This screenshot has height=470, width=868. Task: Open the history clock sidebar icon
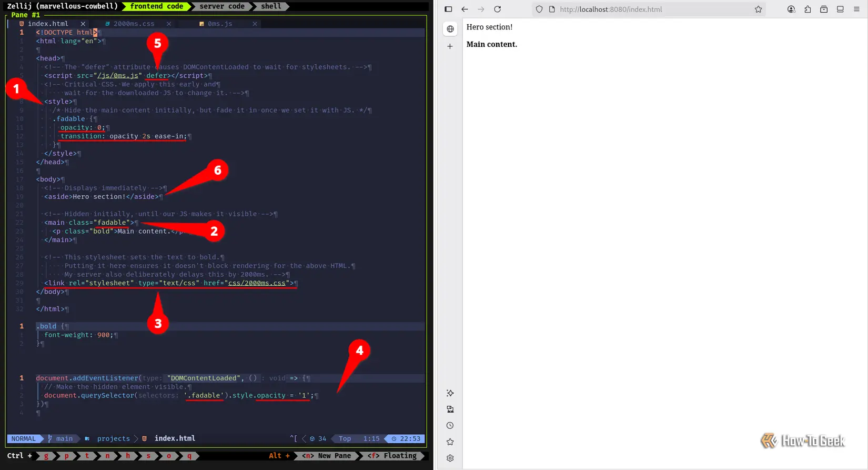click(x=450, y=426)
